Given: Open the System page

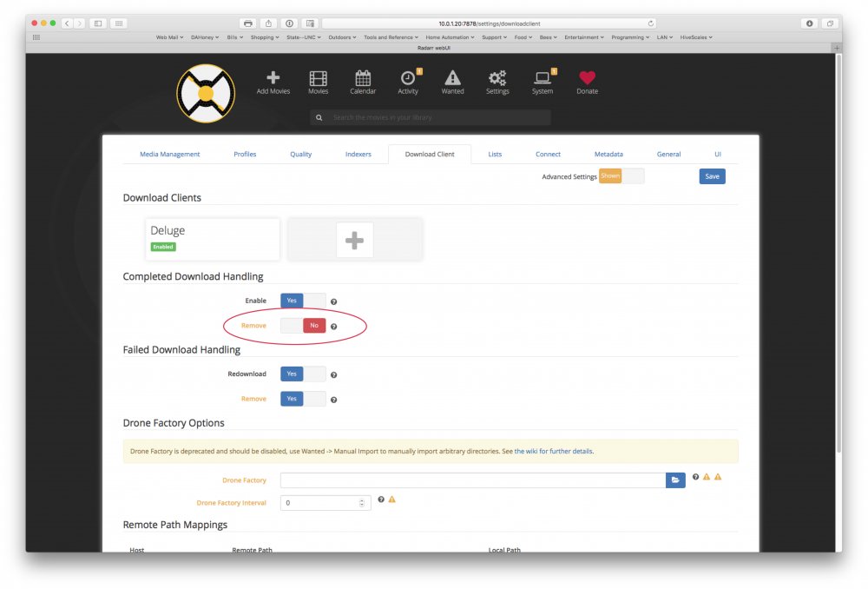Looking at the screenshot, I should click(x=542, y=83).
